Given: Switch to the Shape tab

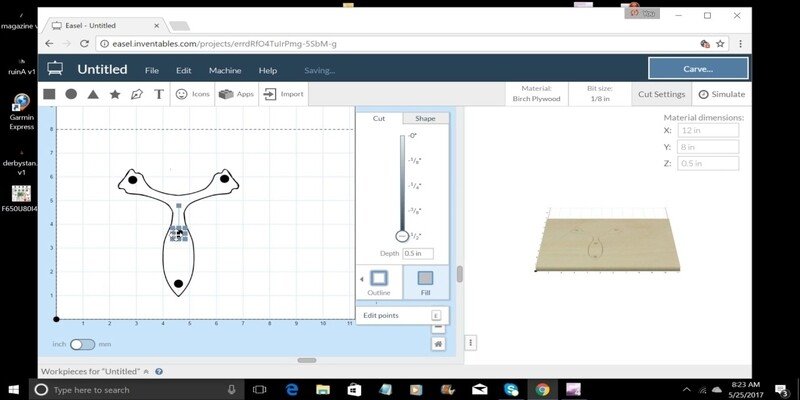Looking at the screenshot, I should (x=426, y=118).
